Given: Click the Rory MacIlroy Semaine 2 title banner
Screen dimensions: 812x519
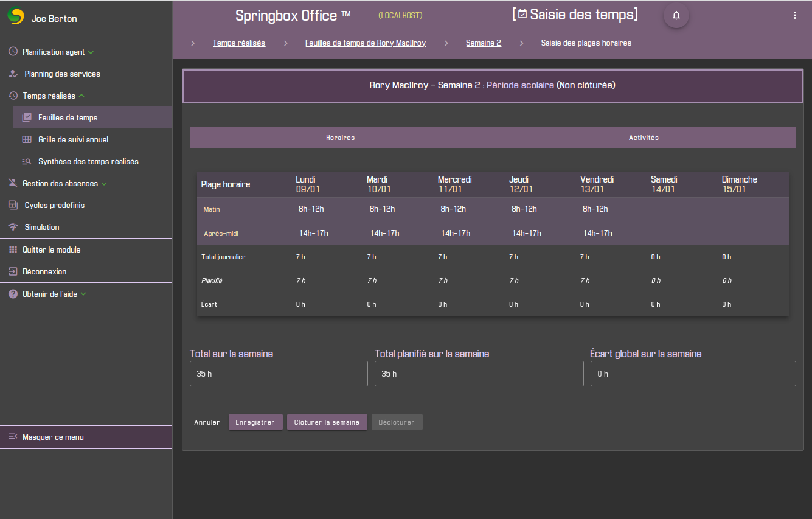Looking at the screenshot, I should tap(493, 85).
